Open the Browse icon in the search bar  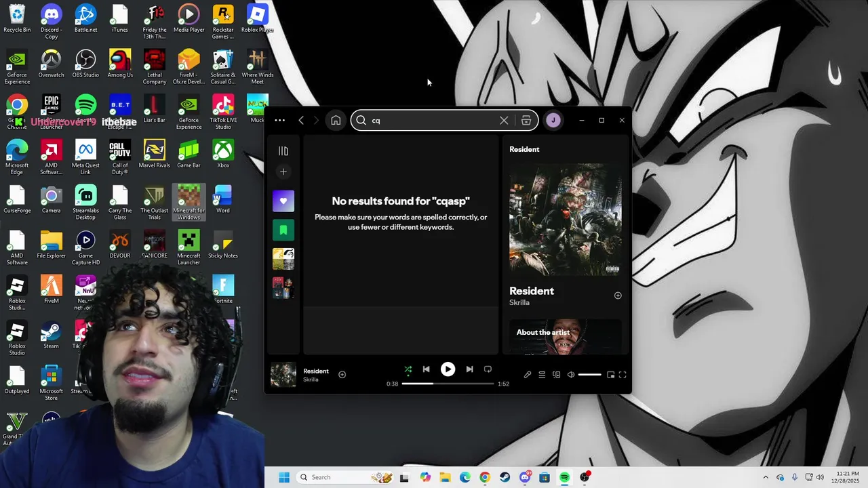point(526,121)
